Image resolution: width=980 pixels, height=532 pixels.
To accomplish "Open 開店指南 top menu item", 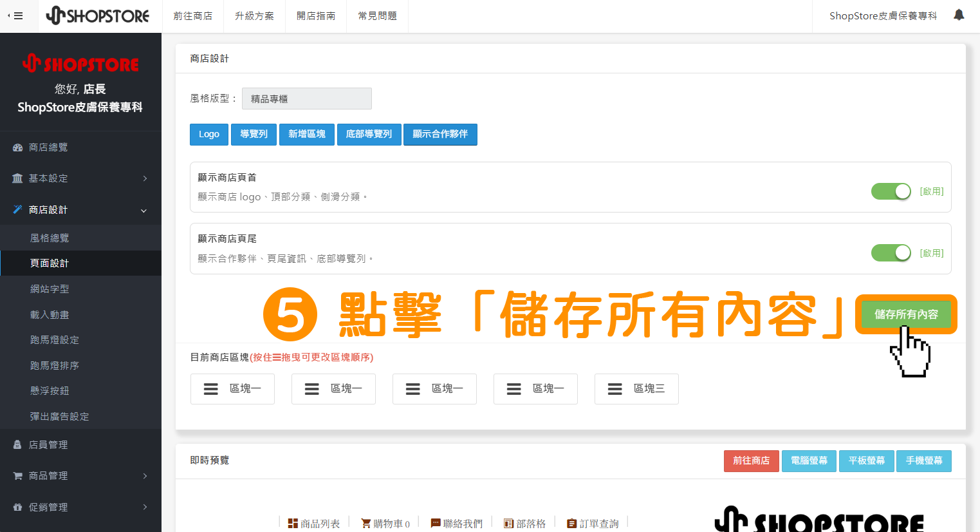I will pyautogui.click(x=316, y=16).
